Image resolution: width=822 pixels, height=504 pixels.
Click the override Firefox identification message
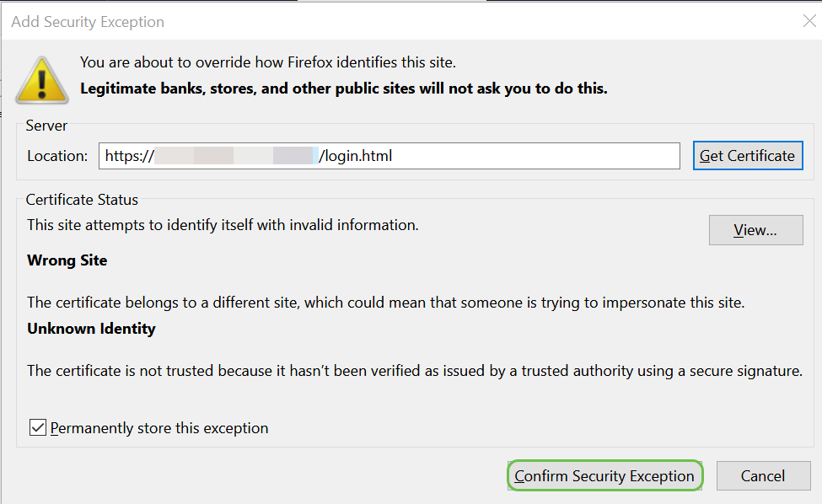pos(267,62)
